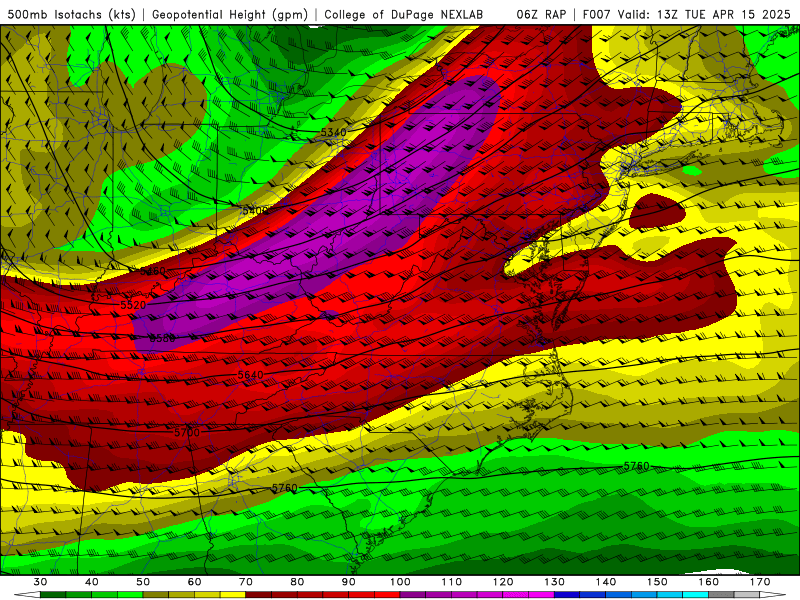Click the 5400 height contour label
This screenshot has height=600, width=800.
tap(255, 210)
